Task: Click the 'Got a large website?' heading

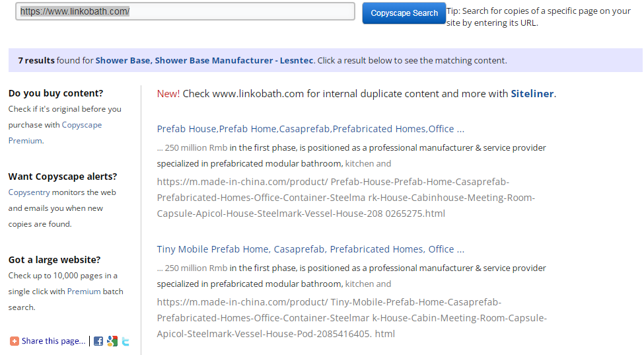Action: coord(54,260)
